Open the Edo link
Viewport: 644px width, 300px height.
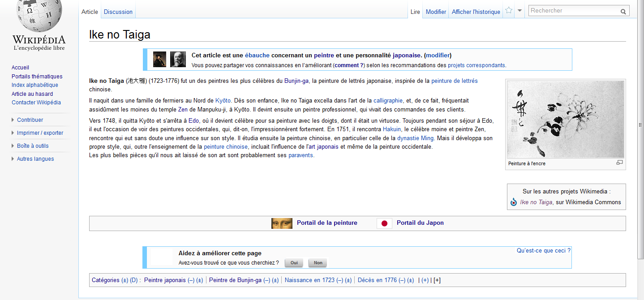tap(193, 121)
